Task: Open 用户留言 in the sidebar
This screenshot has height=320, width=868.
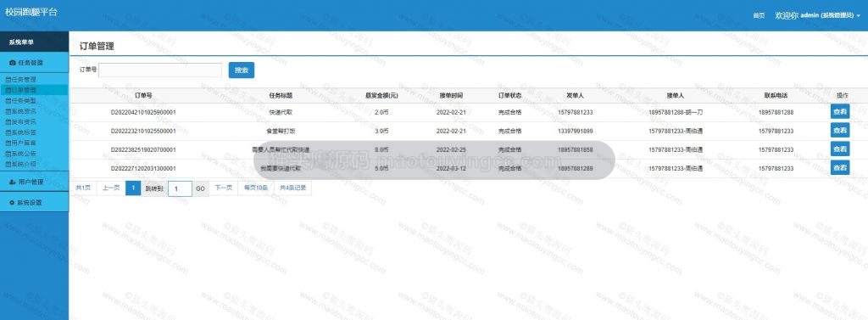Action: 20,143
